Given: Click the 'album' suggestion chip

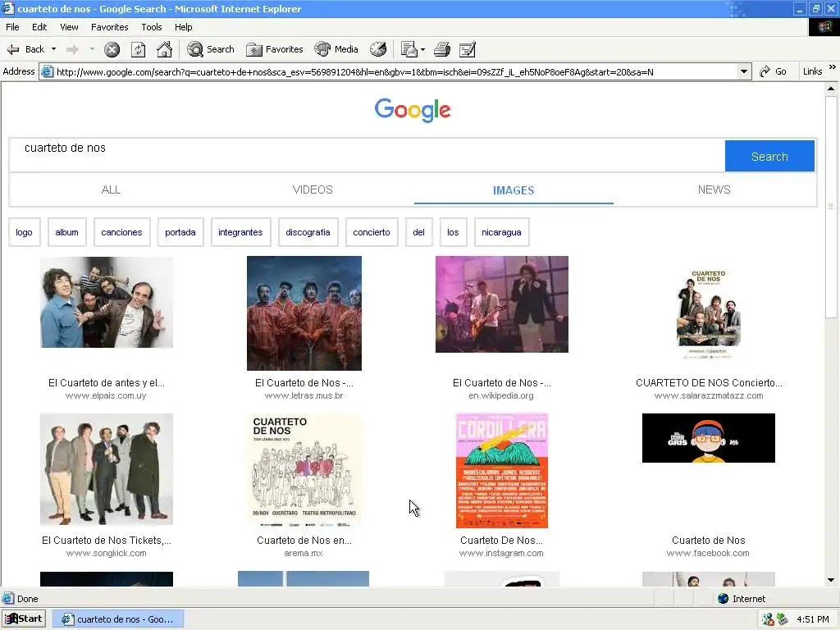Looking at the screenshot, I should pos(67,232).
